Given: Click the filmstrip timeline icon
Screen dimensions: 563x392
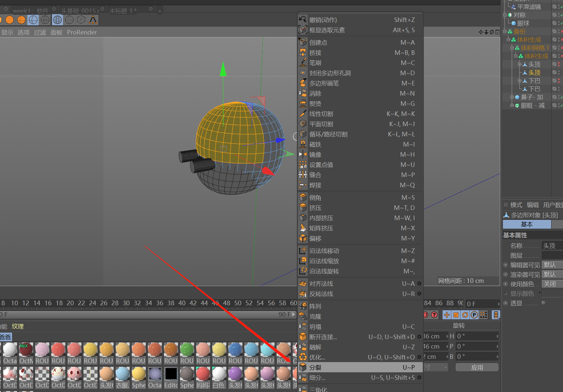Looking at the screenshot, I should (x=496, y=315).
